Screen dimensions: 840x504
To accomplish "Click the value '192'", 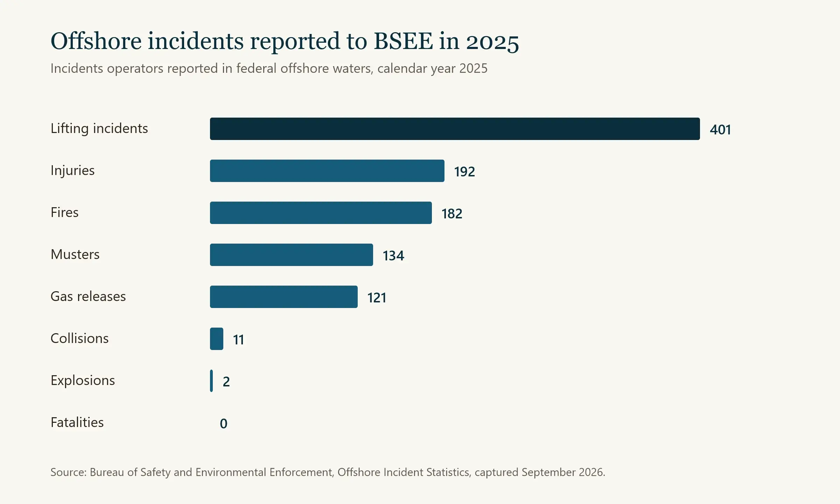I will (464, 172).
